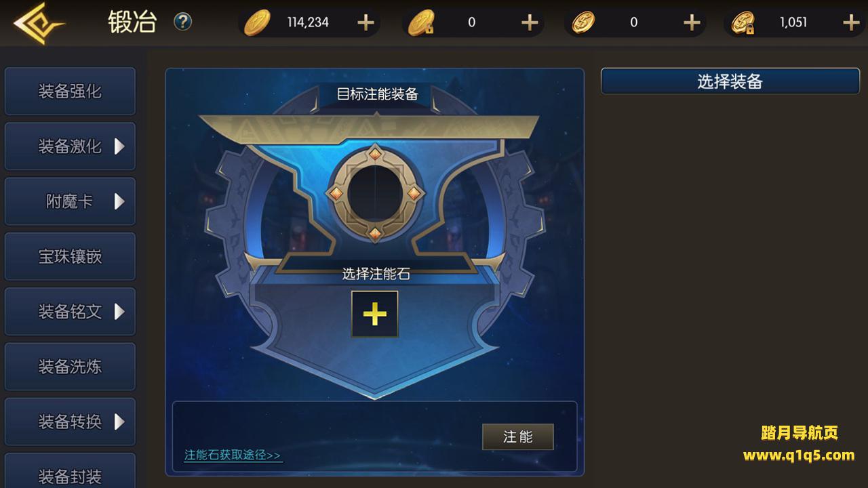Tap the 选择装备 header button
The width and height of the screenshot is (868, 488).
730,81
